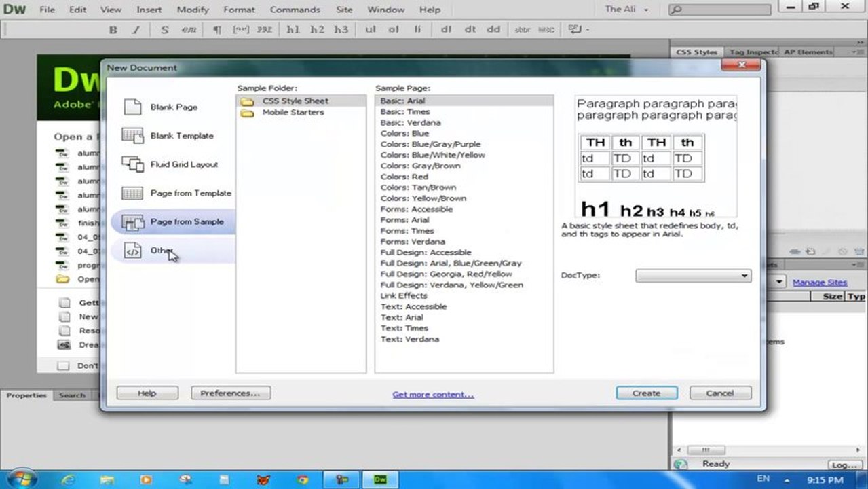This screenshot has height=489, width=868.
Task: Open the Characters dropdown in the toolbar
Action: (x=579, y=29)
